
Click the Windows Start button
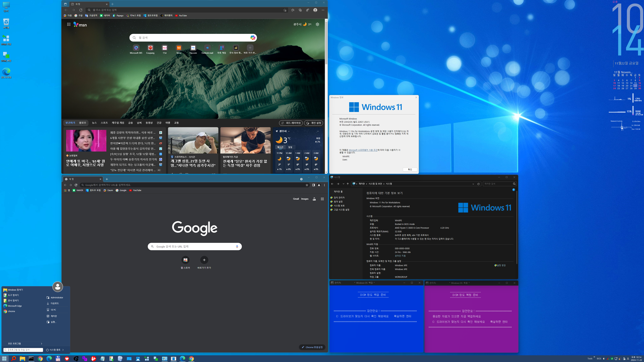tap(4, 358)
